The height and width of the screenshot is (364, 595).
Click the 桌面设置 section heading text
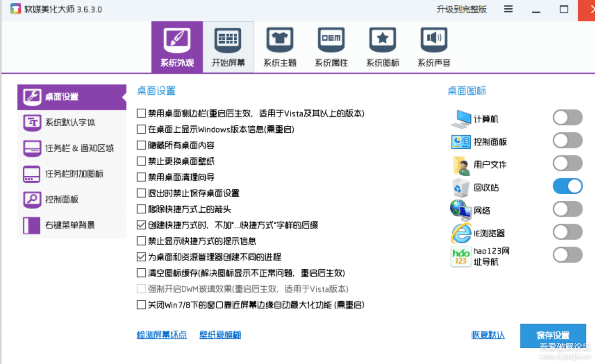tap(157, 91)
